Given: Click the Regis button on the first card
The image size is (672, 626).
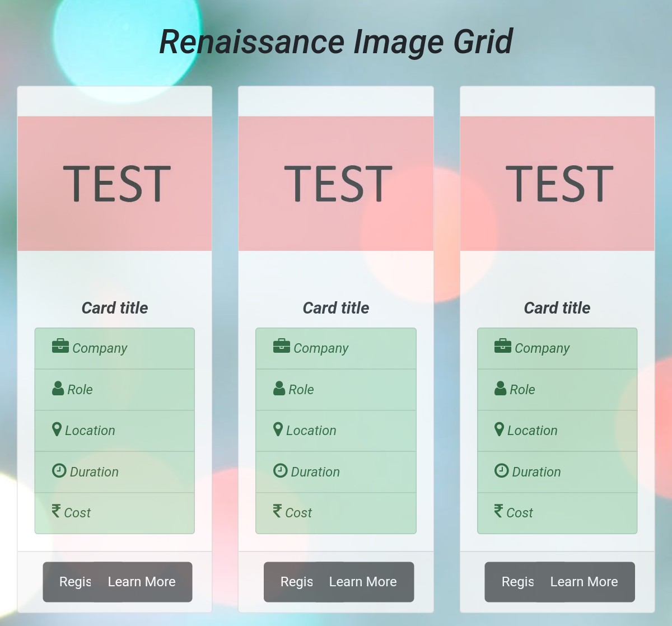Looking at the screenshot, I should tap(67, 582).
